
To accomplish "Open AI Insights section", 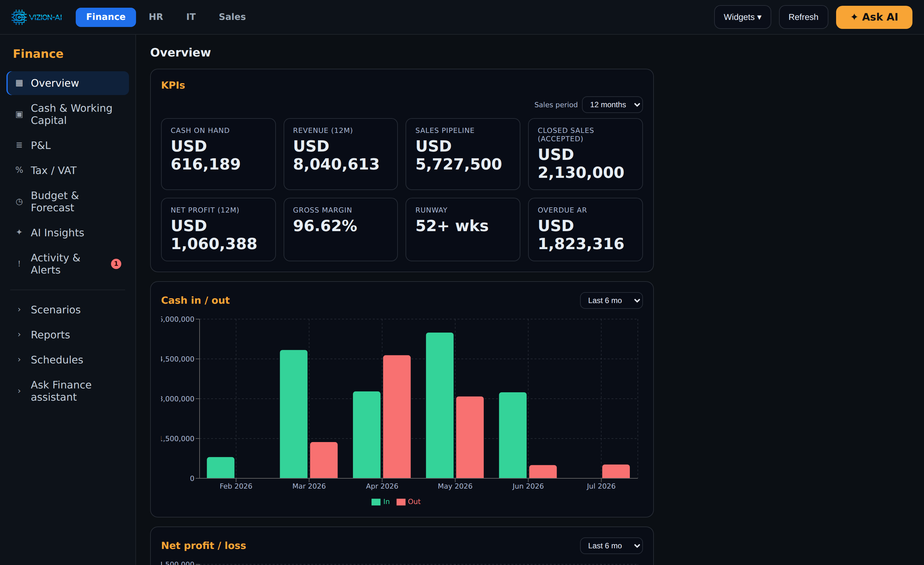I will point(68,233).
